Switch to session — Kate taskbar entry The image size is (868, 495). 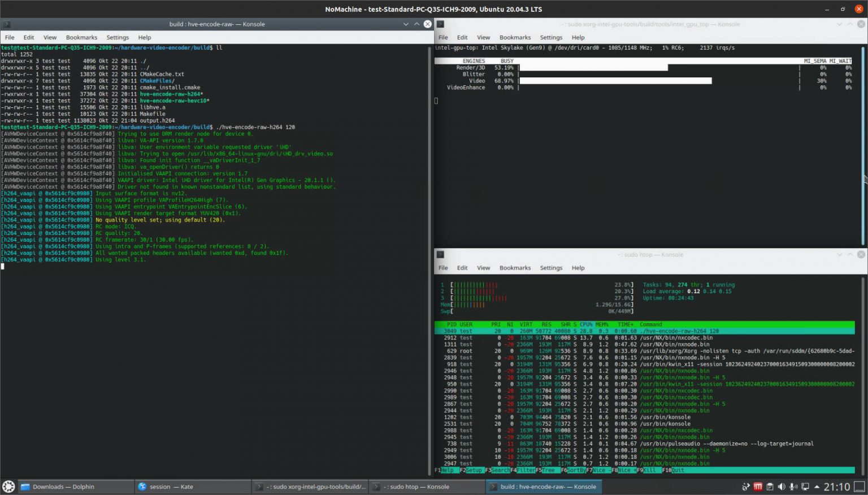193,487
